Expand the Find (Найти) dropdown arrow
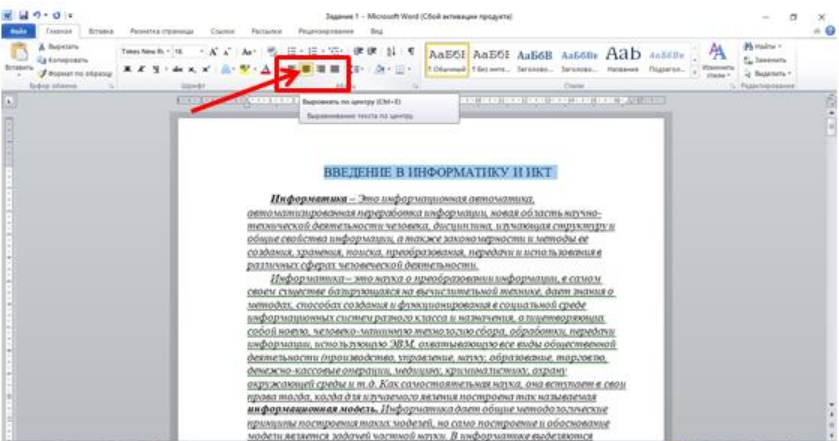This screenshot has height=441, width=839. [x=783, y=47]
